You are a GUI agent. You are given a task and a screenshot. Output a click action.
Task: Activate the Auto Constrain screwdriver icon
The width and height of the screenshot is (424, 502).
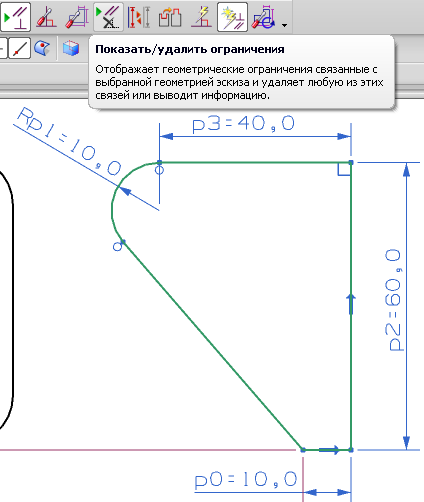coord(46,17)
